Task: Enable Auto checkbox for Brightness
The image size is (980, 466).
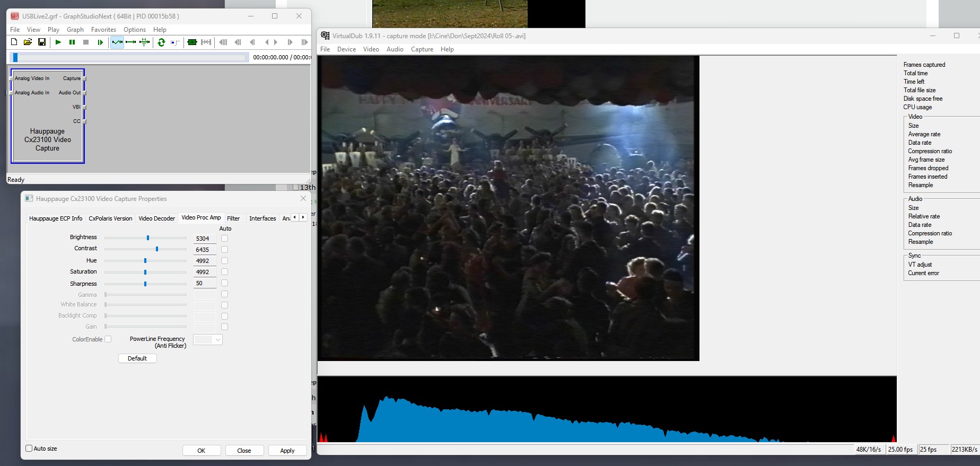Action: pos(224,239)
